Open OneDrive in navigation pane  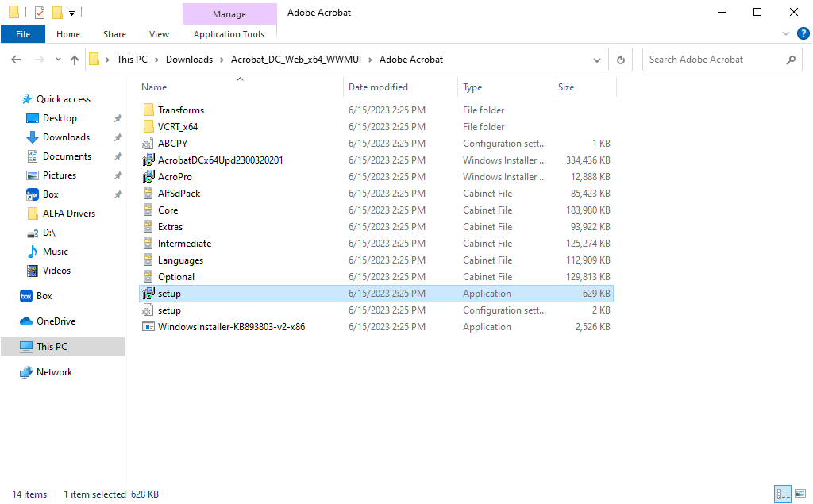(56, 321)
